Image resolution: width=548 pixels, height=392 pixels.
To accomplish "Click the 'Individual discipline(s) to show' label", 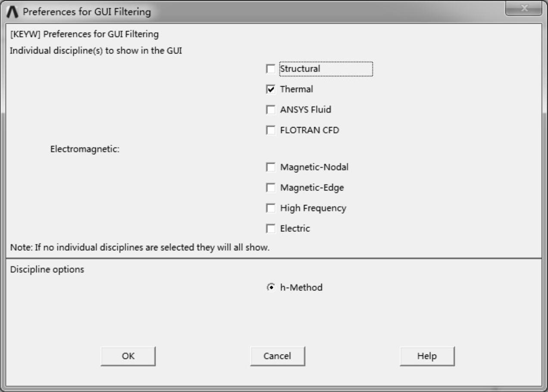I will (96, 50).
